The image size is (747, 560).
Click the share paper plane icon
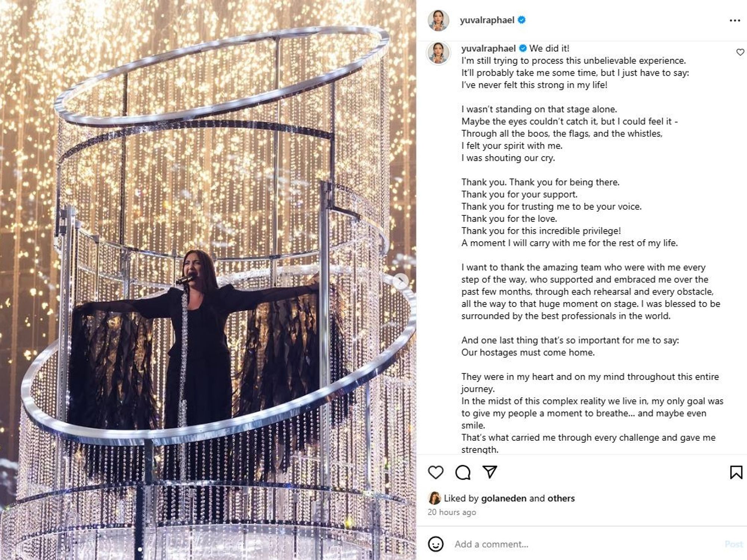pos(490,472)
